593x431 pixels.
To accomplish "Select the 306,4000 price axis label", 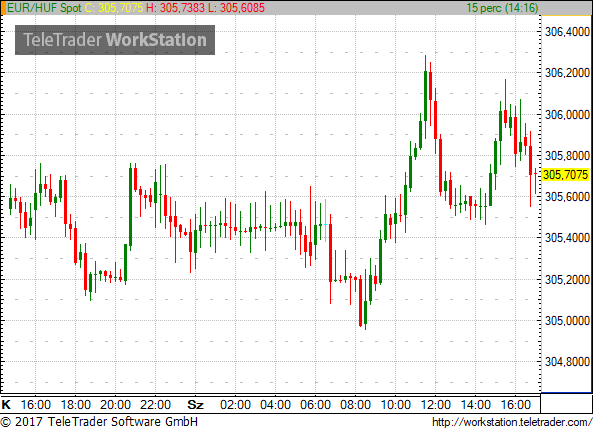I will coord(567,32).
